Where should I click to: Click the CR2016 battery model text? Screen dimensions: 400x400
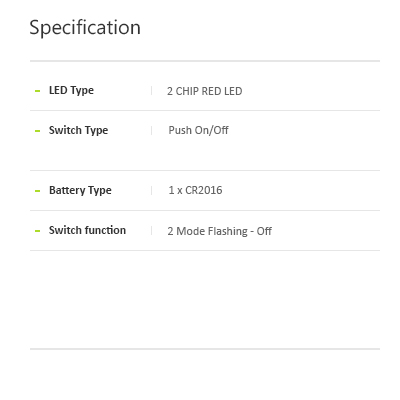pos(204,190)
